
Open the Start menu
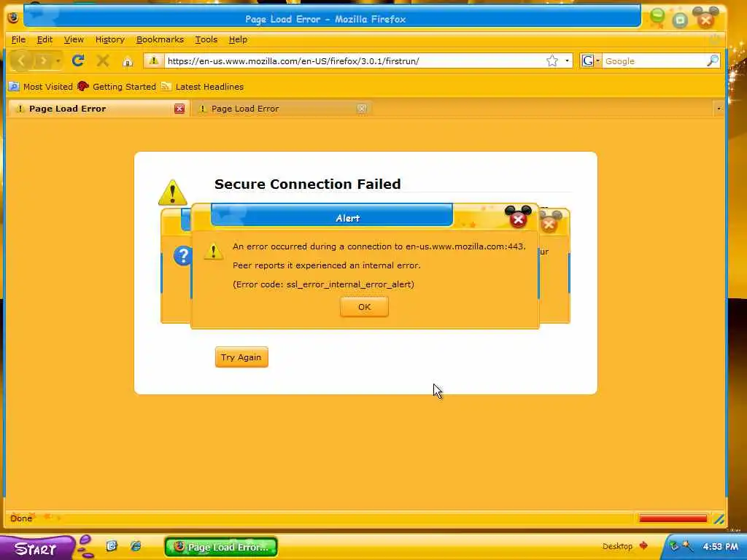tap(36, 548)
